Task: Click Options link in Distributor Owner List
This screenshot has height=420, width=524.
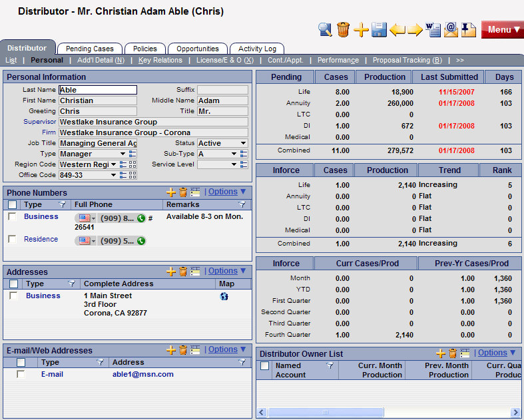Action: [492, 353]
